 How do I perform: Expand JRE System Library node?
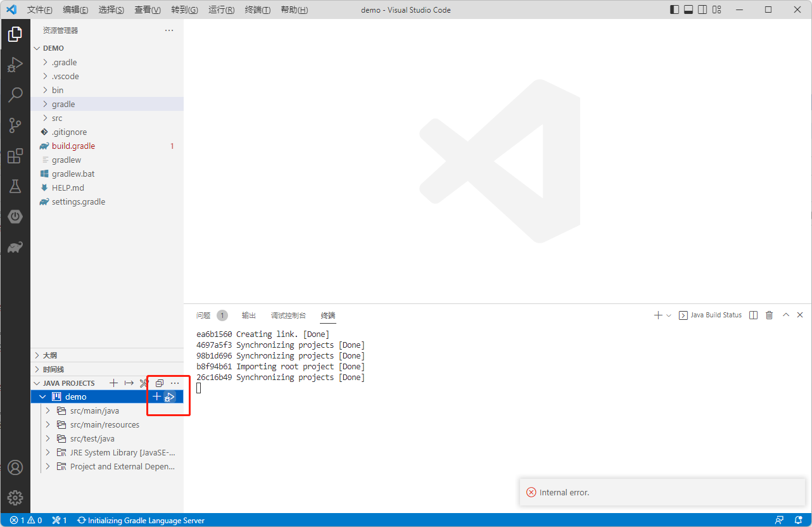tap(48, 452)
